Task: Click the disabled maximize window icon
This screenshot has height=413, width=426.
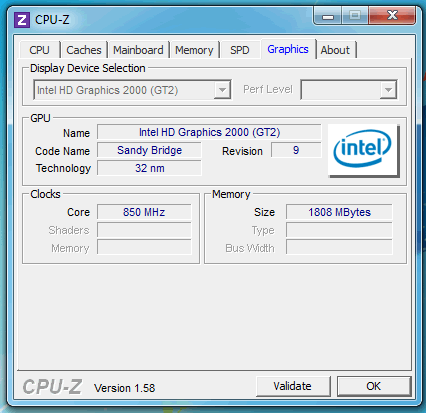Action: tap(355, 15)
